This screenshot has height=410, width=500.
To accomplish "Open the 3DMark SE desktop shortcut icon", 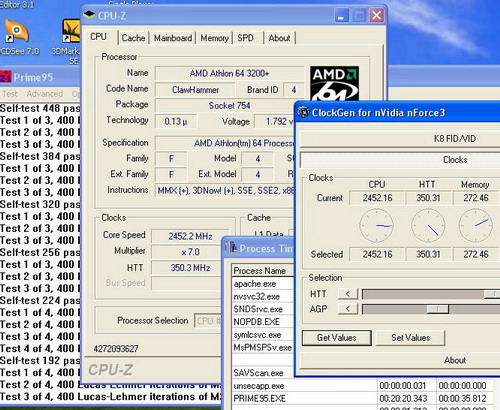I will [71, 31].
